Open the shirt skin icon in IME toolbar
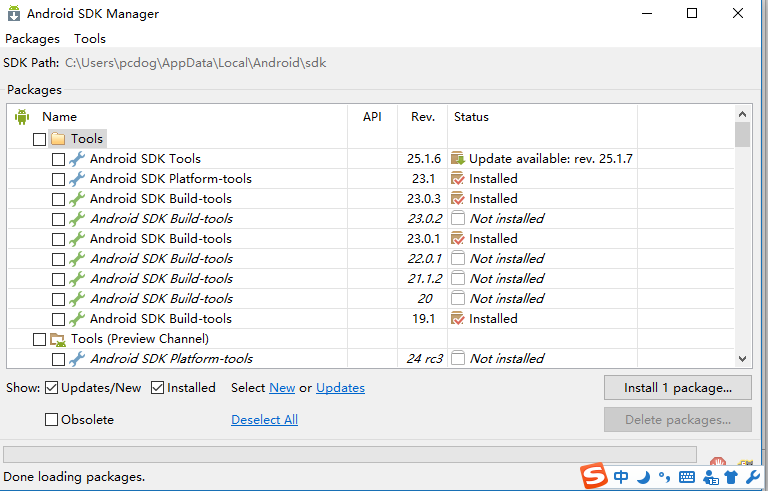Screen dimensions: 768x491 (730, 477)
